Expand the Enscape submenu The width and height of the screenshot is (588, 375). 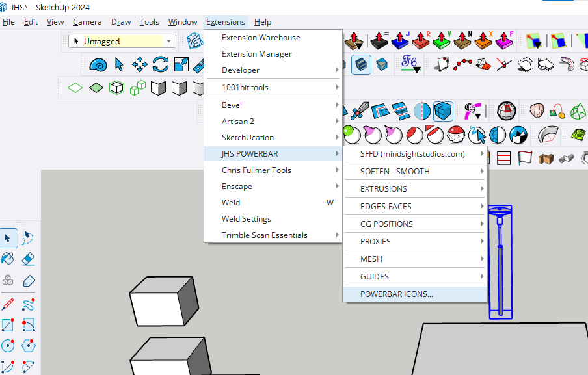(273, 186)
